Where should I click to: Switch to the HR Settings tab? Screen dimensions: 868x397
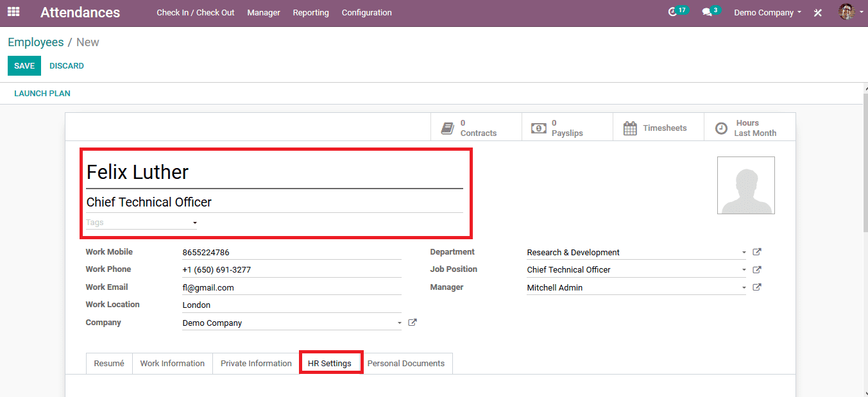coord(330,363)
